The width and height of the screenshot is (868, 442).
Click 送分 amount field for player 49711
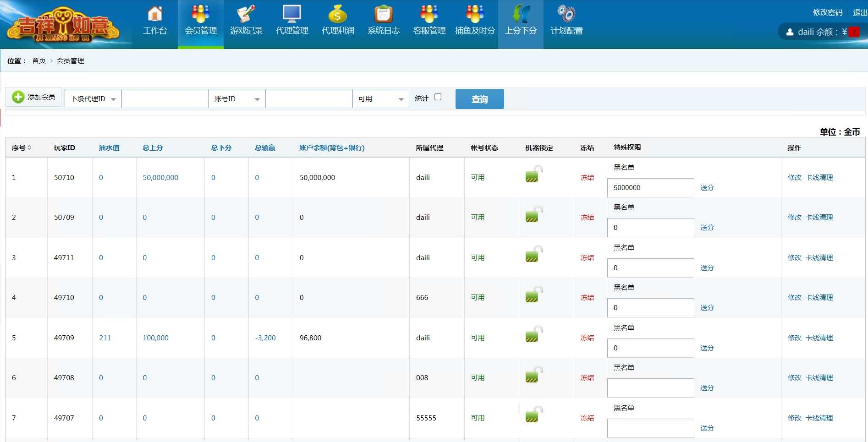pos(650,268)
